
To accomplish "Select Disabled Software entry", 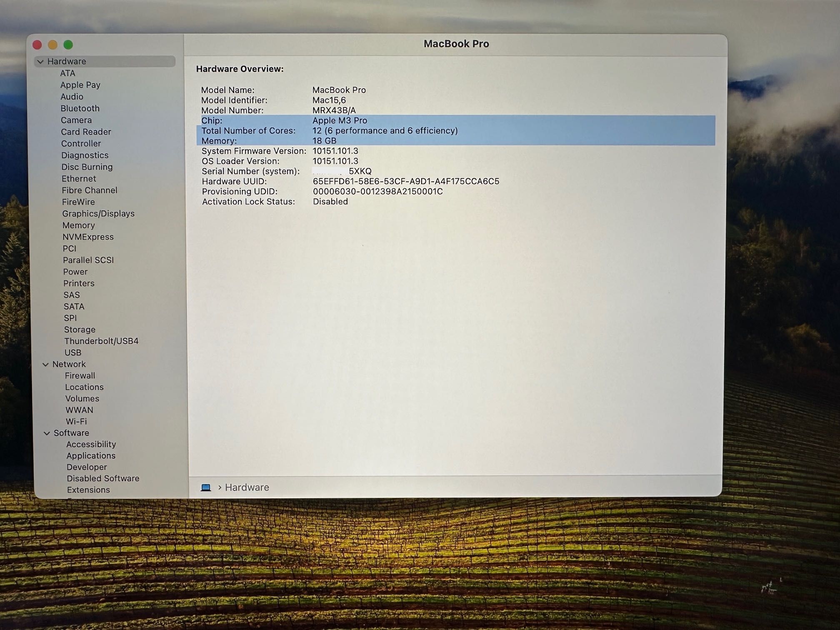I will point(103,478).
